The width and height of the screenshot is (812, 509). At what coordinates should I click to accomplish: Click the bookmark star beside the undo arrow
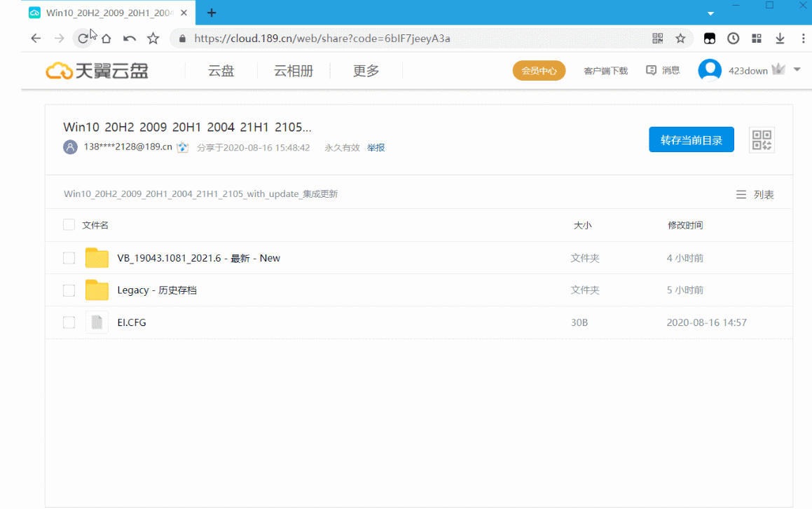(x=153, y=39)
